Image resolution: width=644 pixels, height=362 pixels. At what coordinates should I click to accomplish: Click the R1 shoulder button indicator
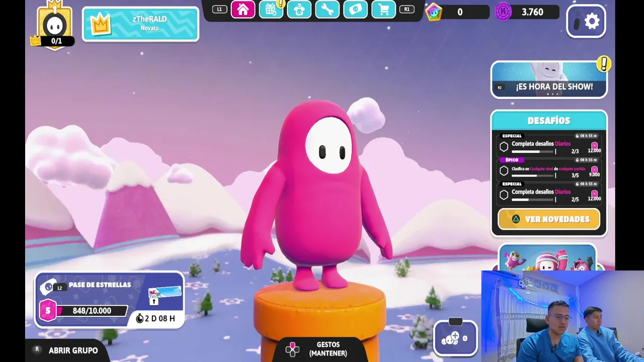[407, 9]
